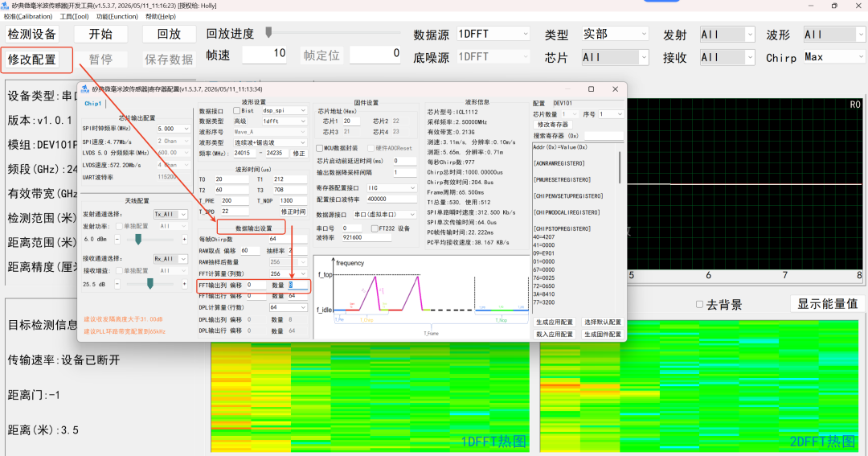
Task: Click the 帧速 input field
Action: (x=264, y=54)
